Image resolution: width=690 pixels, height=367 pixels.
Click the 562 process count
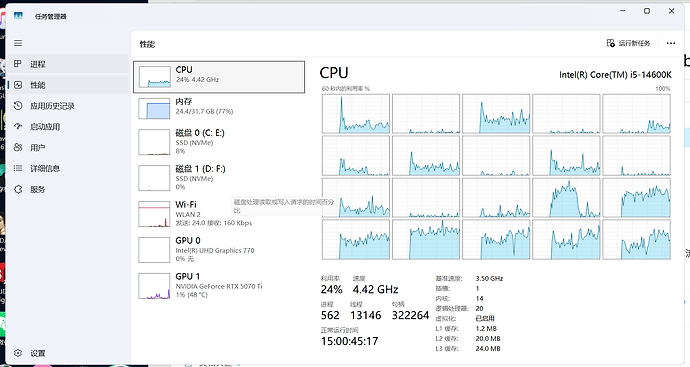(330, 316)
